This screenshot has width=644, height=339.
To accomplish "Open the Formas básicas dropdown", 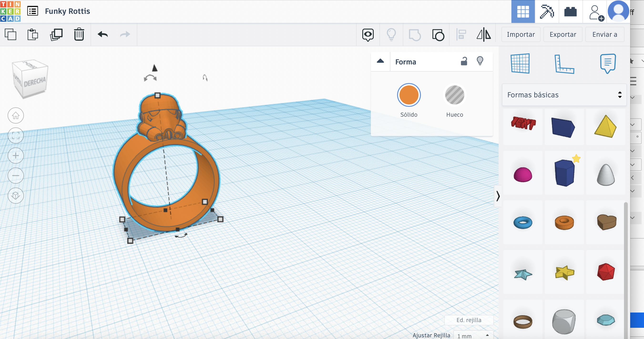I will click(x=564, y=95).
